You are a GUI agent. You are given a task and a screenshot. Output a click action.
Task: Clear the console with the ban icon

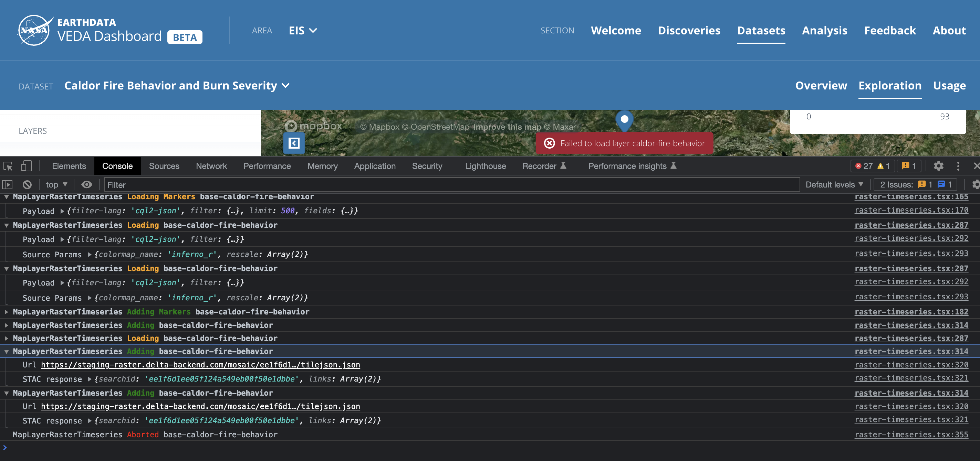tap(27, 184)
